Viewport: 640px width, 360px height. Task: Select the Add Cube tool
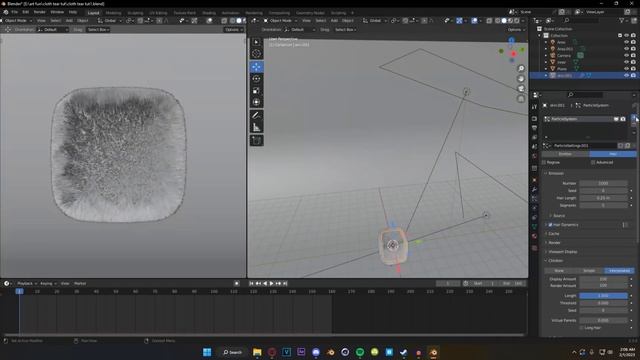(x=256, y=141)
